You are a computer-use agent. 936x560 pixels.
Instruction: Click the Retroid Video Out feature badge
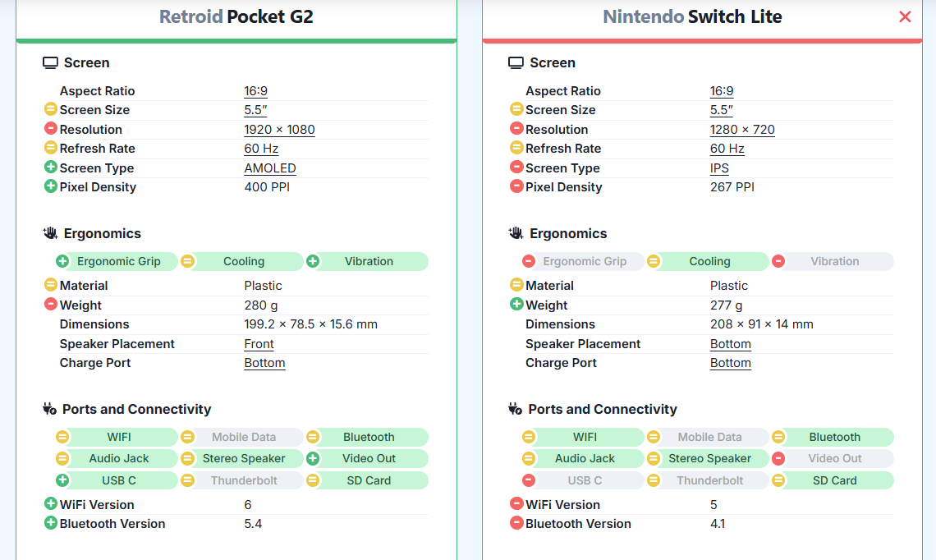click(367, 458)
